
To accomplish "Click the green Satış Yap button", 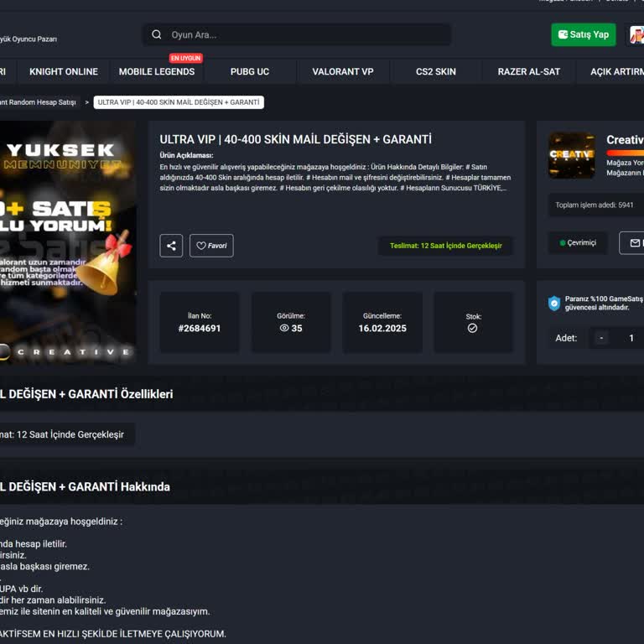I will click(584, 34).
